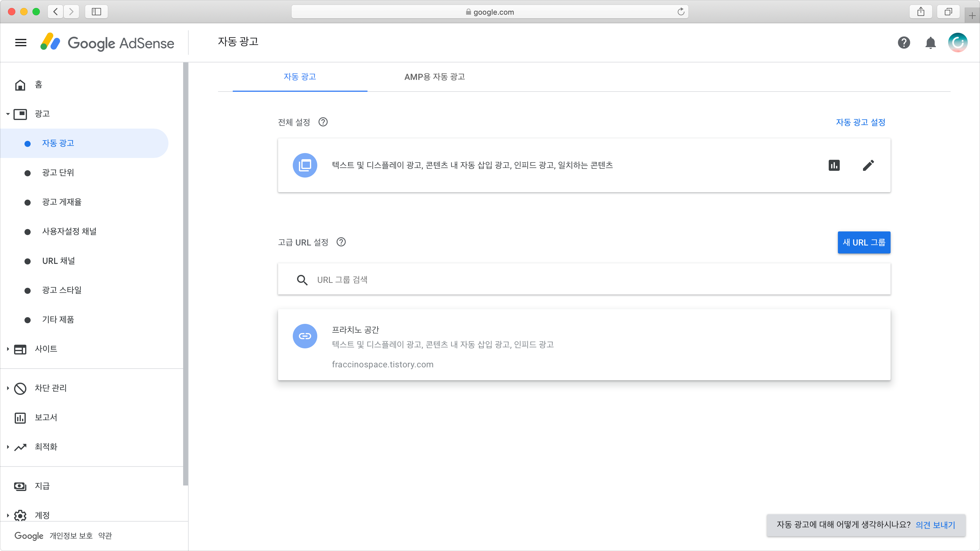The width and height of the screenshot is (980, 551).
Task: Switch to the 자동 광고 tab
Action: [x=300, y=77]
